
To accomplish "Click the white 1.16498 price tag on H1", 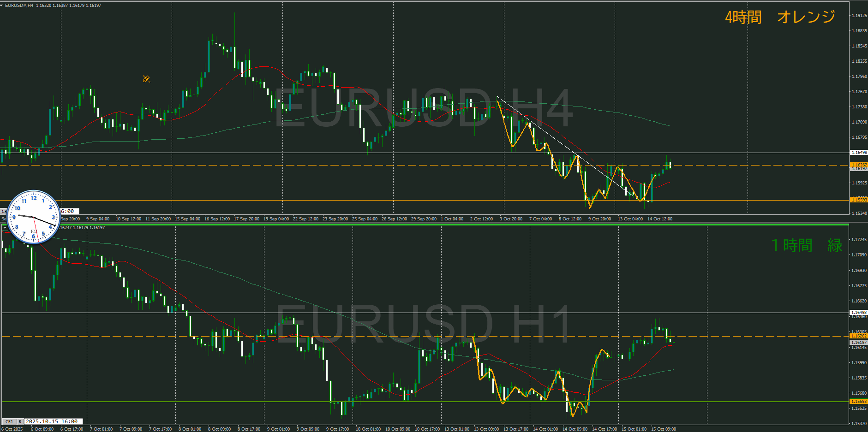I will [x=858, y=313].
